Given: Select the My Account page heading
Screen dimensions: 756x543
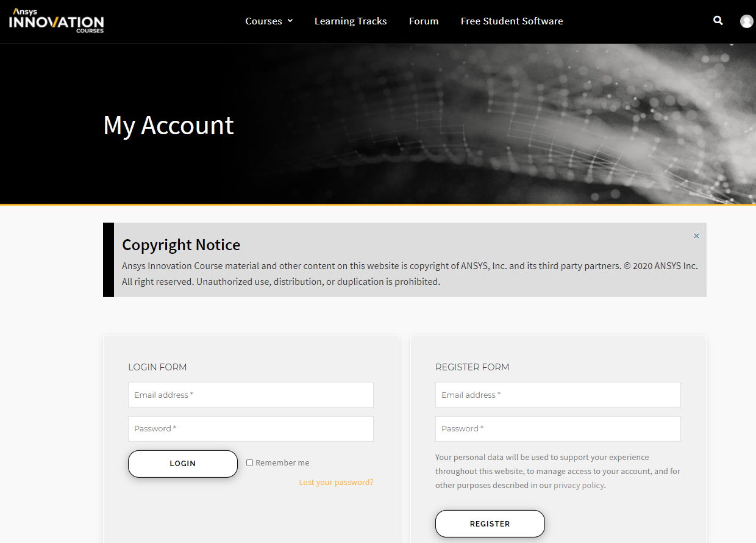Looking at the screenshot, I should tap(169, 126).
